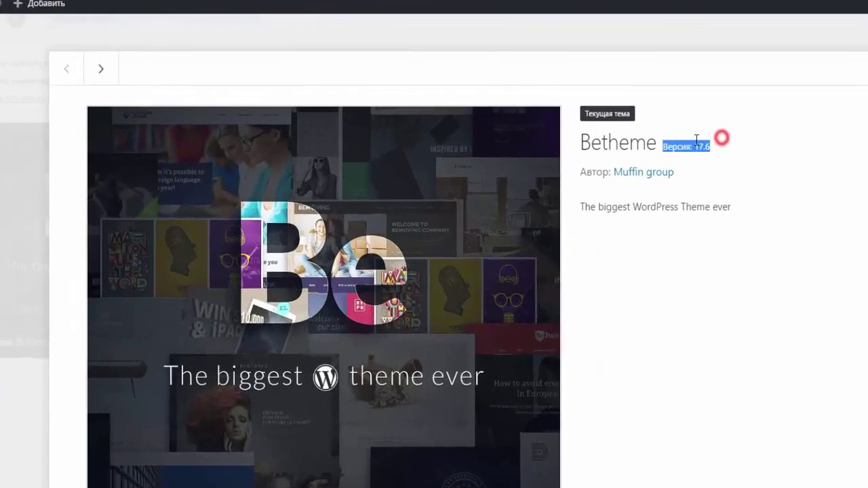Open the Muffin group author link
The height and width of the screenshot is (488, 868).
(x=644, y=172)
